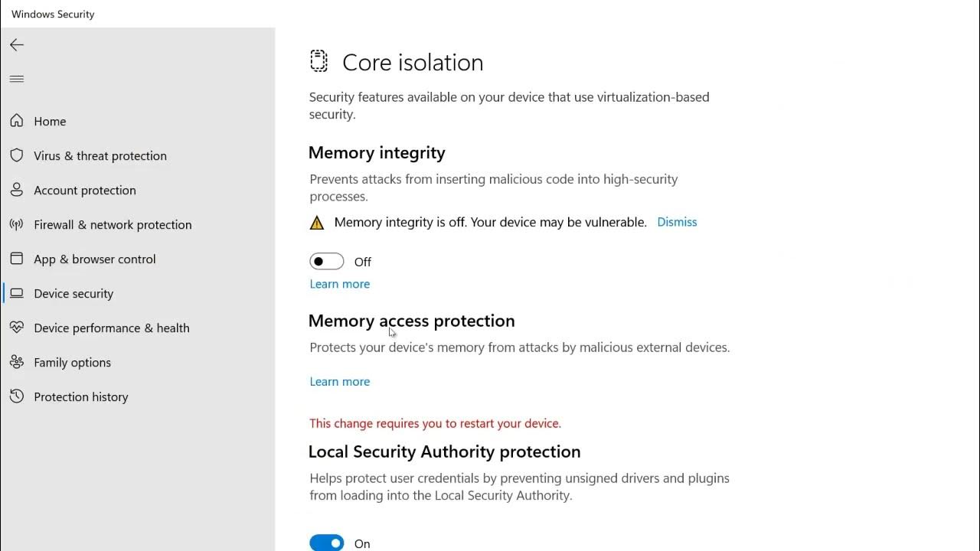Open Family options section

coord(73,362)
